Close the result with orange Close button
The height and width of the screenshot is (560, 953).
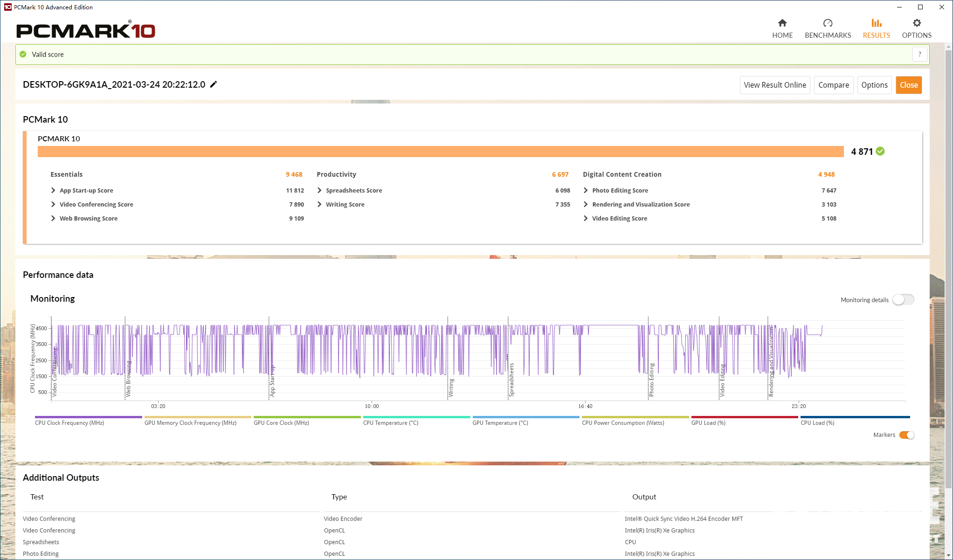909,85
